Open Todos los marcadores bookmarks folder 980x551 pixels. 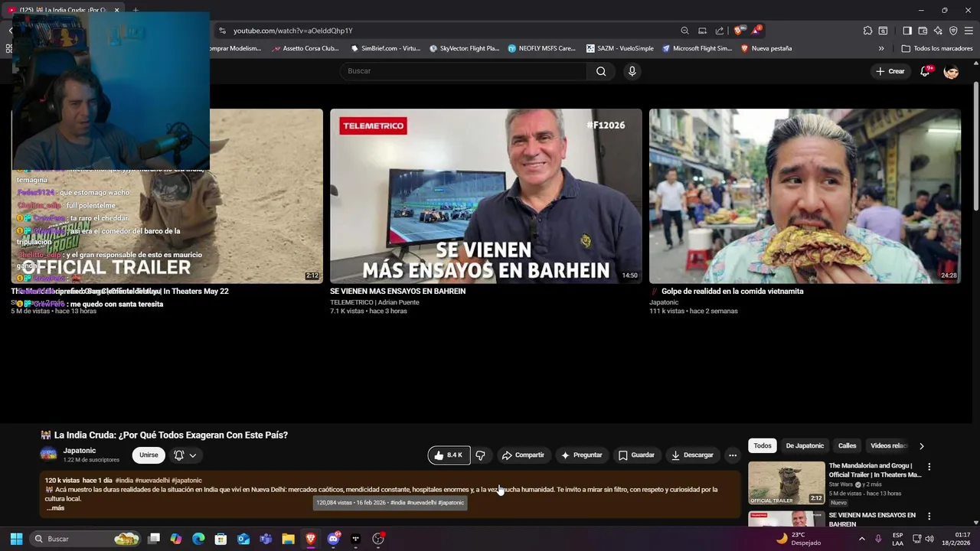[x=937, y=48]
